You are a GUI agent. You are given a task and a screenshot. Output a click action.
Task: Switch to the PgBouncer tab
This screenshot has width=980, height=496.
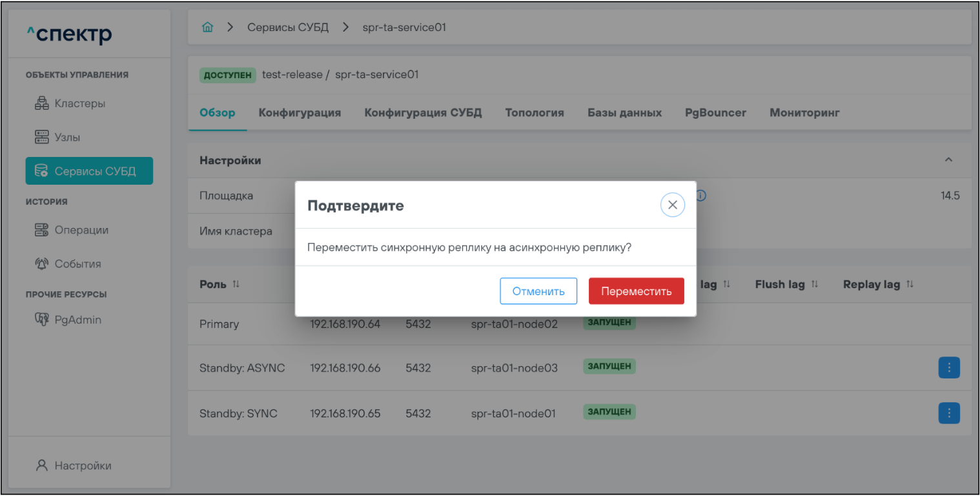click(x=715, y=113)
